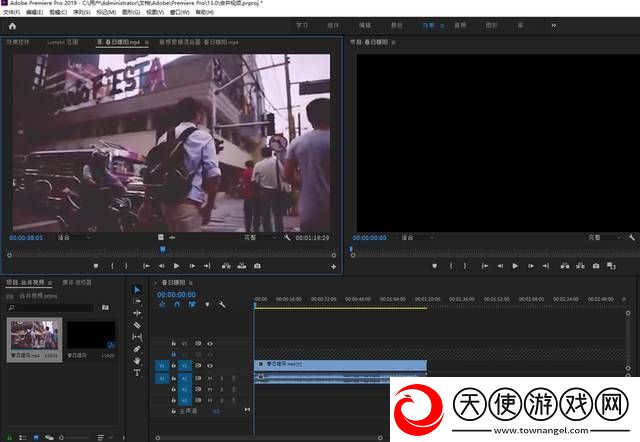640x442 pixels.
Task: Switch to 学习 workspace
Action: coord(302,25)
